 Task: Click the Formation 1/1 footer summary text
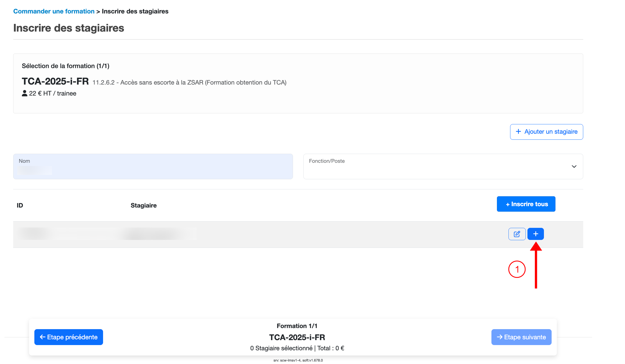[297, 326]
